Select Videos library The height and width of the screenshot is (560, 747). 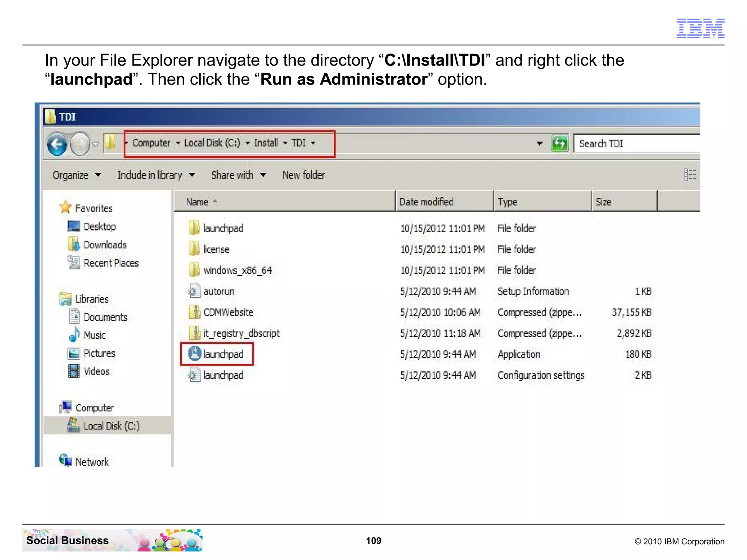click(x=97, y=372)
